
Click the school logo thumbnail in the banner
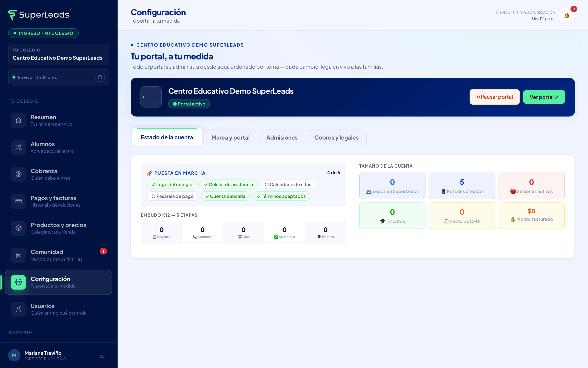[x=151, y=97]
